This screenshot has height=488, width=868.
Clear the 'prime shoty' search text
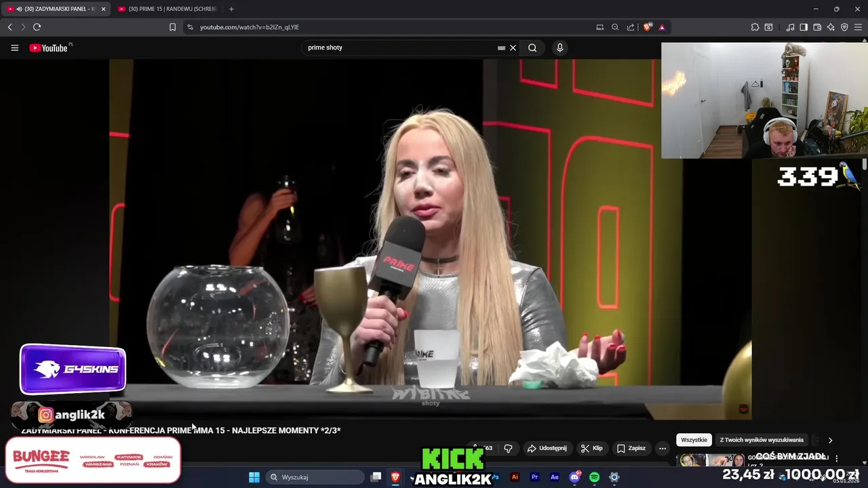tap(513, 47)
